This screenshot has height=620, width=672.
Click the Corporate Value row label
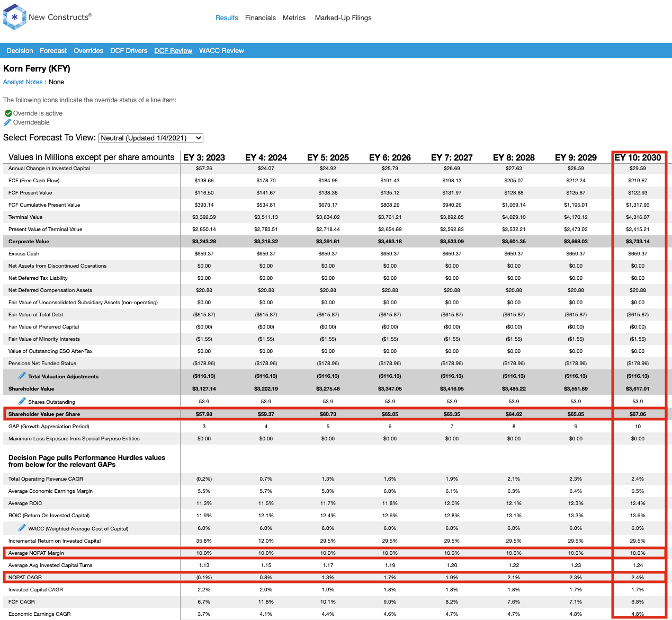29,242
